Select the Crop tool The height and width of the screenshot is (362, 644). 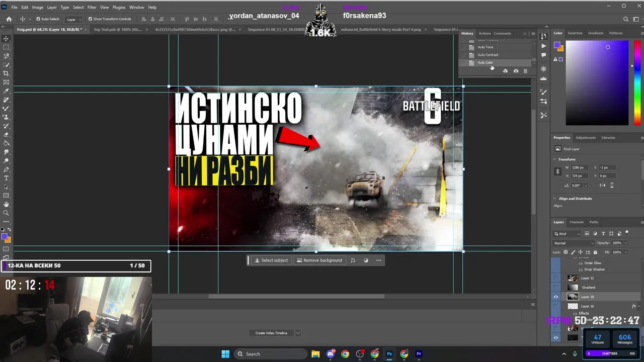tap(7, 73)
